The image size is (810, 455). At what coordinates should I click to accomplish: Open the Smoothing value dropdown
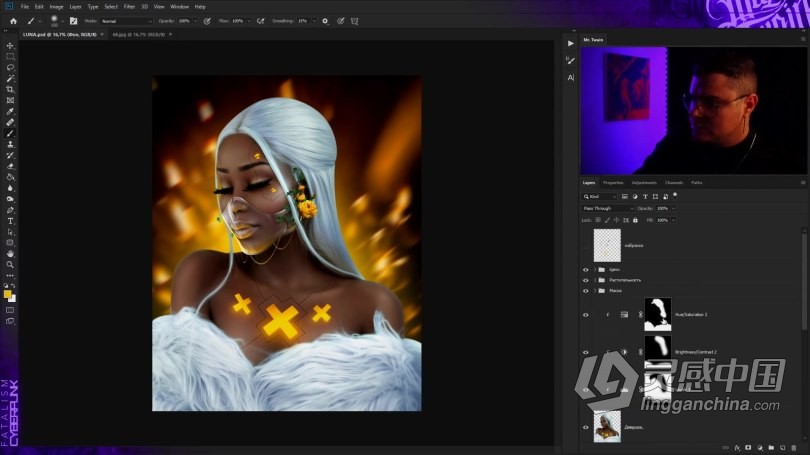coord(314,21)
